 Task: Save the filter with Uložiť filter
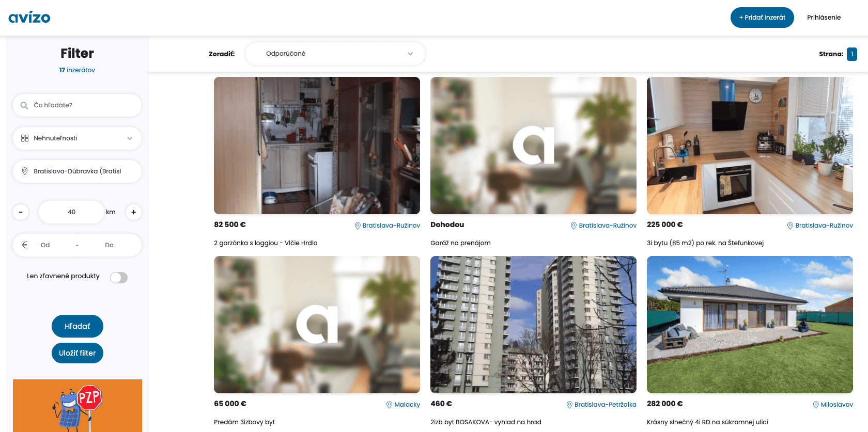pyautogui.click(x=78, y=353)
